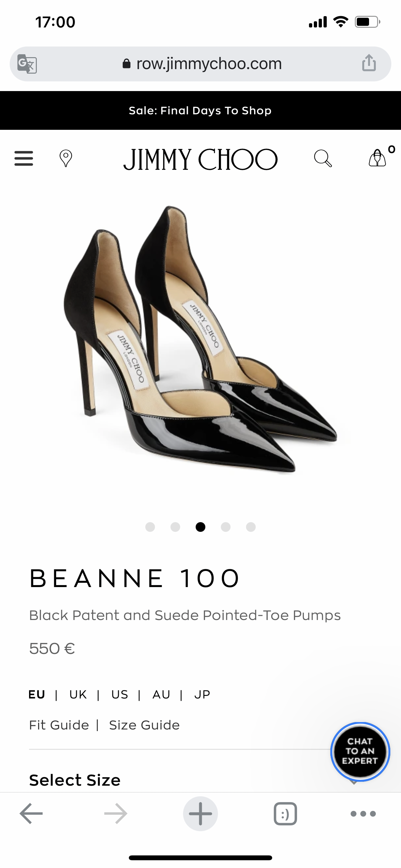Click the Chat To An Expert button
The height and width of the screenshot is (868, 401).
pos(360,751)
